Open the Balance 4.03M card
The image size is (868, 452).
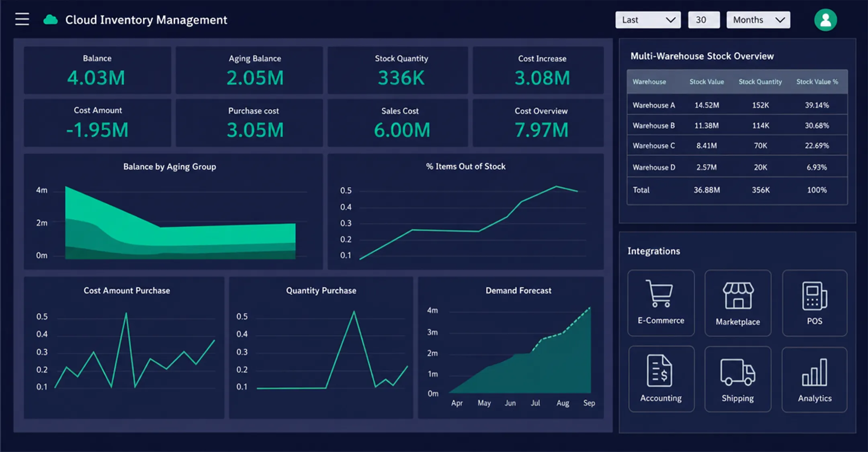[x=97, y=70]
